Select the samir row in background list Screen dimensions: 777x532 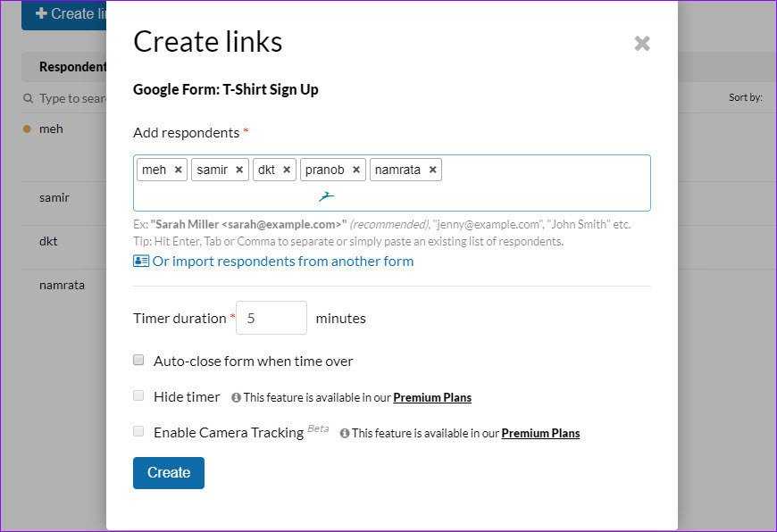pos(54,197)
